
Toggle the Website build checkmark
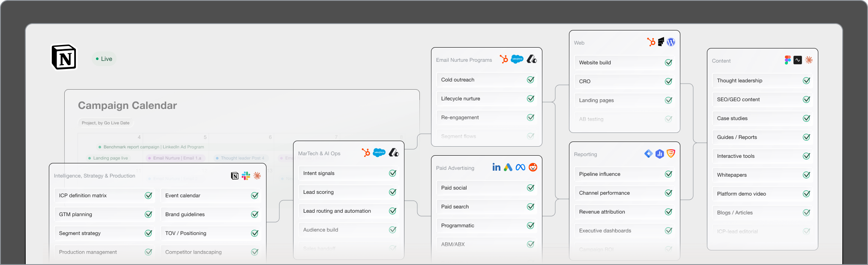click(668, 63)
